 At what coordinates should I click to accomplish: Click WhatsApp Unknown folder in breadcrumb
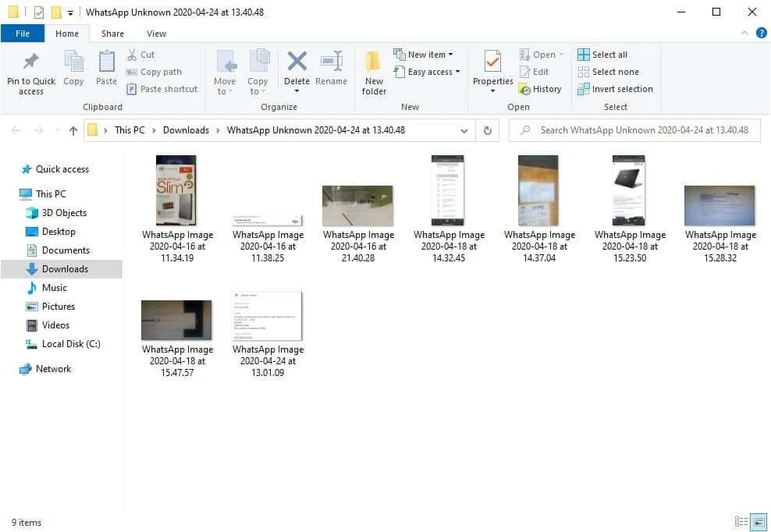coord(316,130)
